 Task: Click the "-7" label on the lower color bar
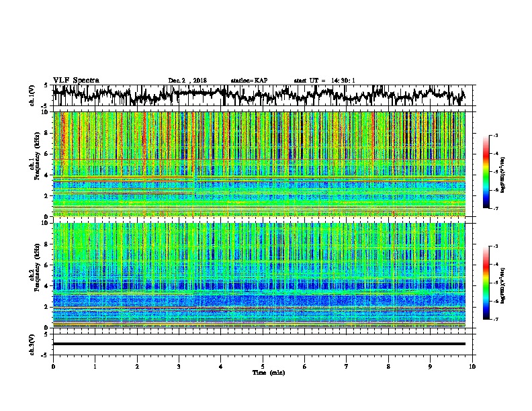pos(495,319)
